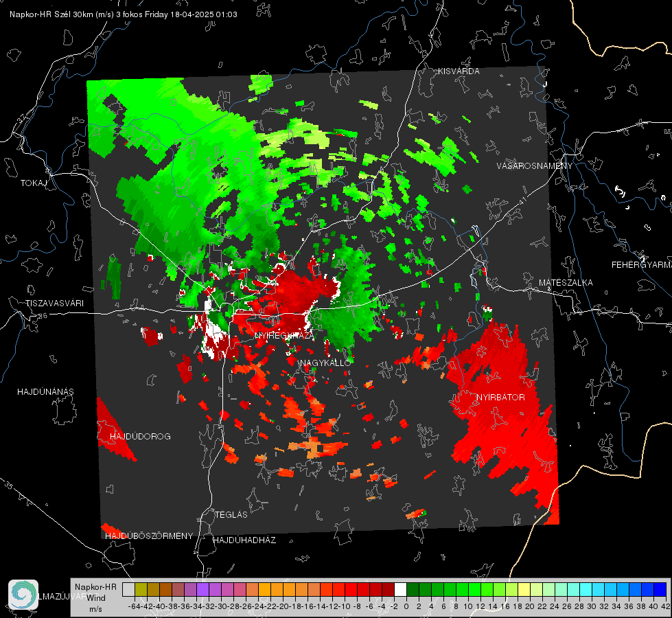Click the TOKAJ city label

coord(34,183)
